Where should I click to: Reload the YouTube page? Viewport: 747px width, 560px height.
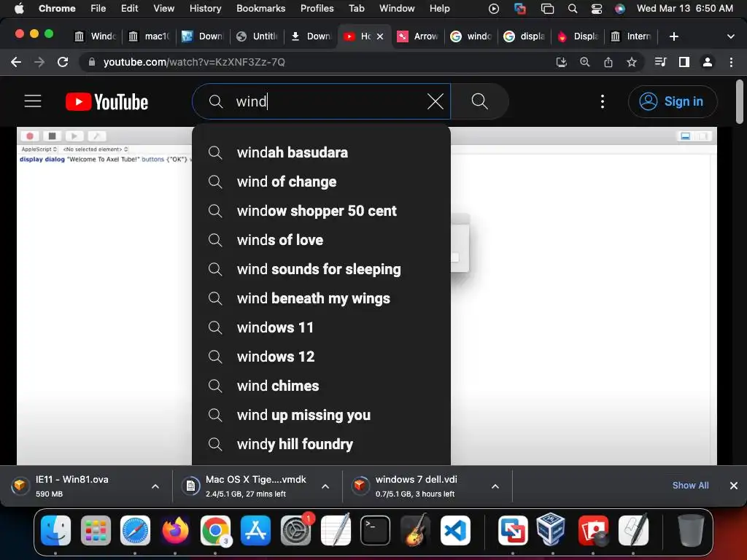63,62
